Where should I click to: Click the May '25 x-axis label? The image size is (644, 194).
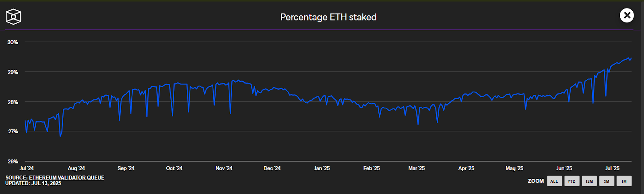pyautogui.click(x=514, y=168)
